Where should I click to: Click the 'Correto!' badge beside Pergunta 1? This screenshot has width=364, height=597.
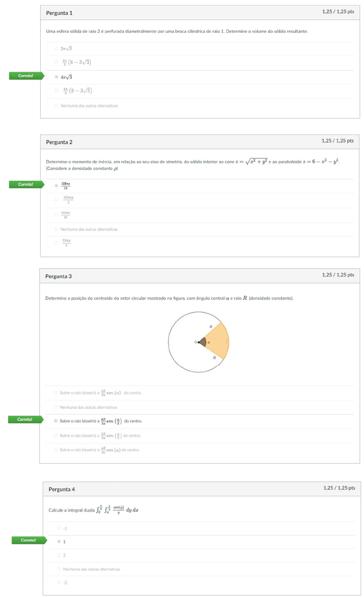pos(26,76)
